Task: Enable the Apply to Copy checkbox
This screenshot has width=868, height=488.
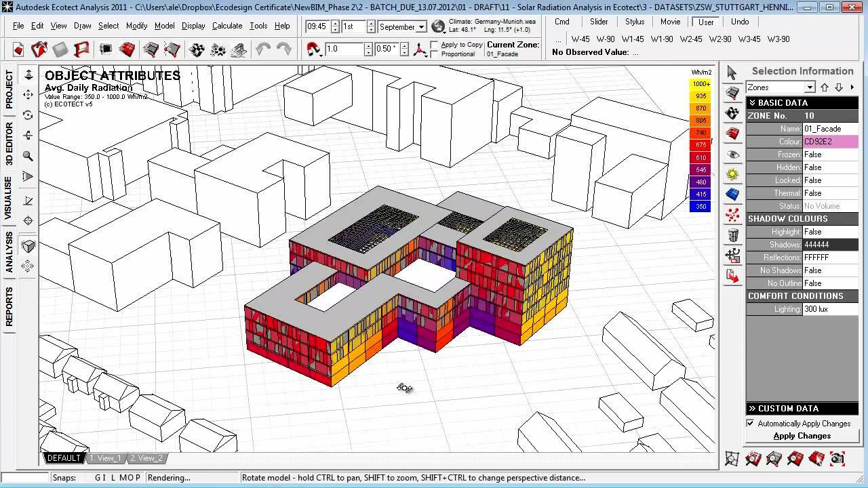Action: pos(435,45)
